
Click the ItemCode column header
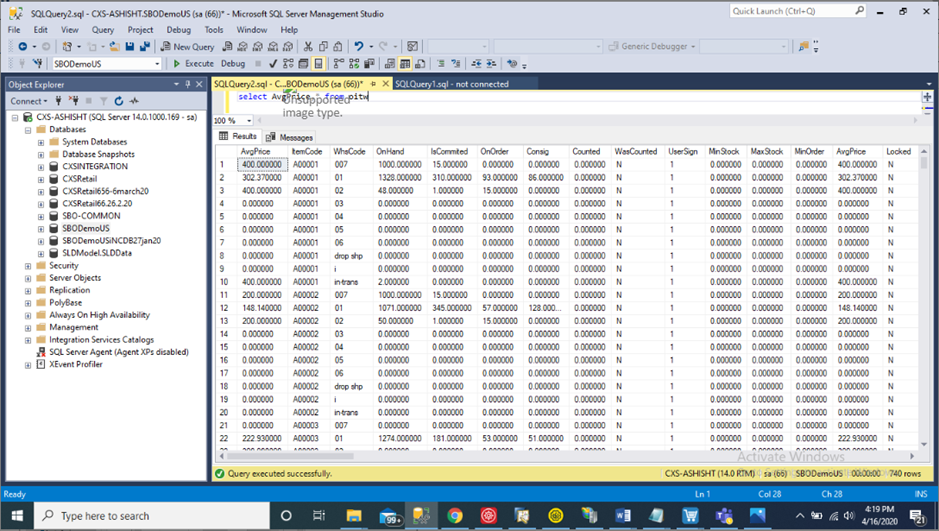tap(307, 151)
